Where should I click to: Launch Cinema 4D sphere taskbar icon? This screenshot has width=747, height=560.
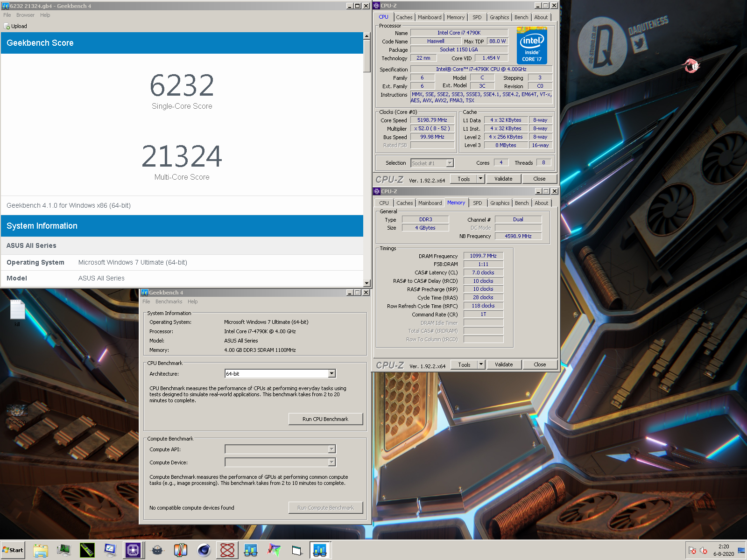pos(204,550)
